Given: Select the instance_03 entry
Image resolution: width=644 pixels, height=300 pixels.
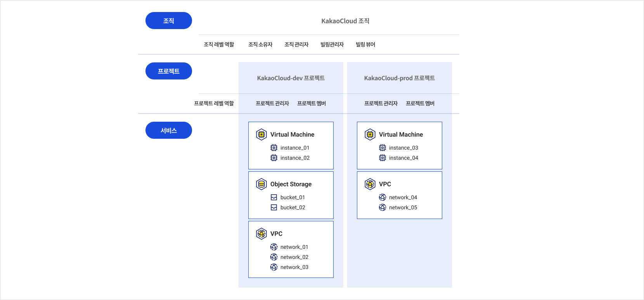Looking at the screenshot, I should click(x=403, y=148).
